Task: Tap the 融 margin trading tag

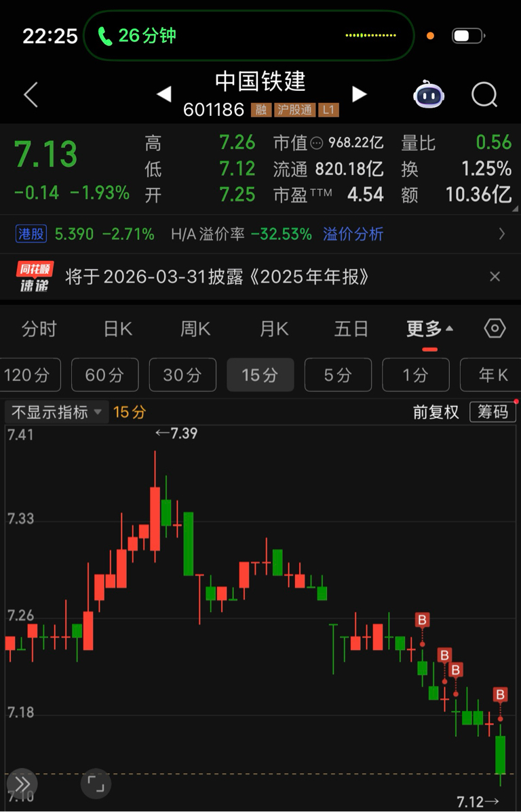Action: [x=261, y=110]
